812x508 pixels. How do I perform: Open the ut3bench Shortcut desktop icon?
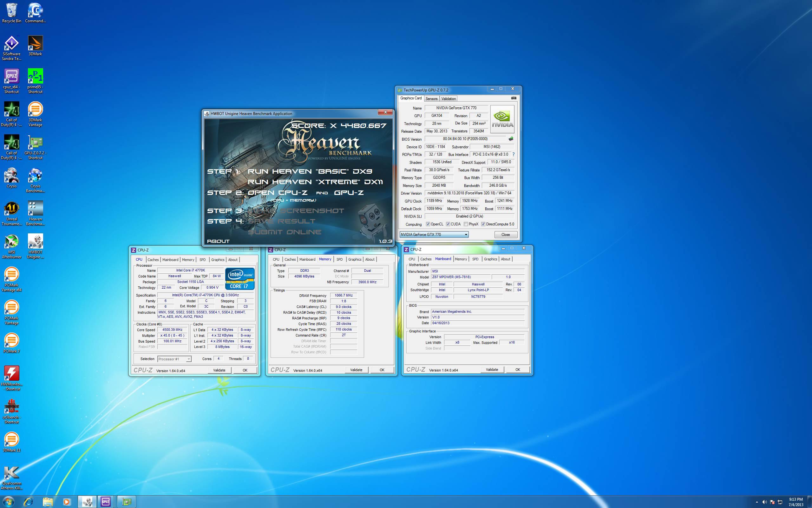pos(11,411)
